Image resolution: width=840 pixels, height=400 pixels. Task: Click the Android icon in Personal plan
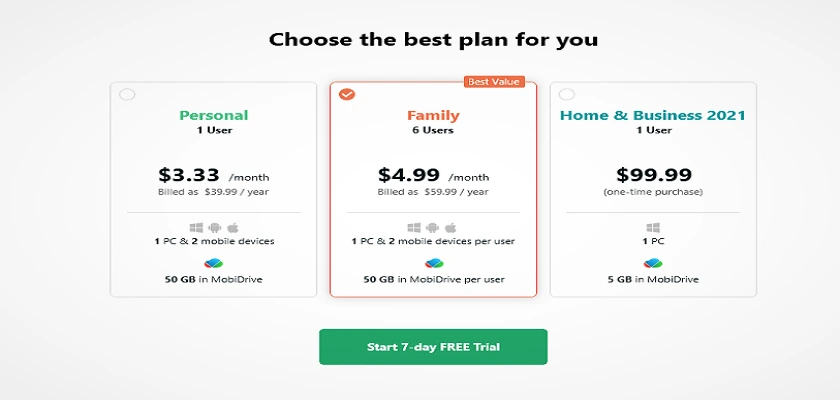tap(214, 228)
